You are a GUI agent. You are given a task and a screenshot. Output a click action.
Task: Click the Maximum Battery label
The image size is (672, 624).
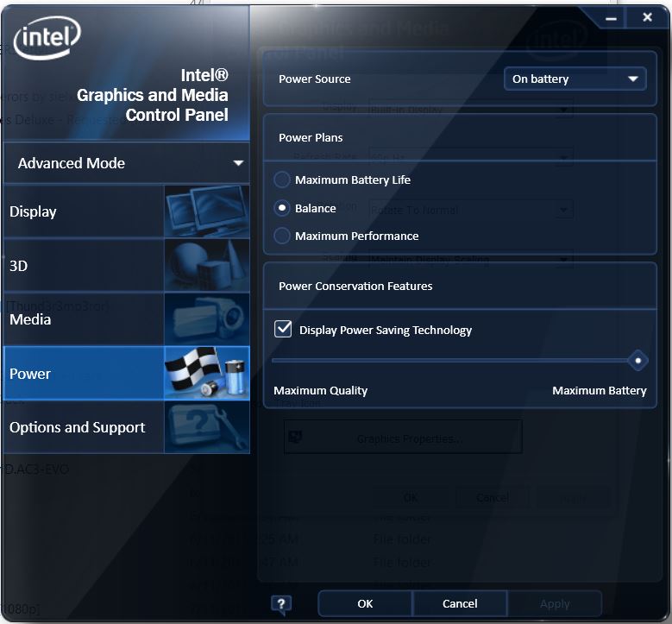coord(600,391)
